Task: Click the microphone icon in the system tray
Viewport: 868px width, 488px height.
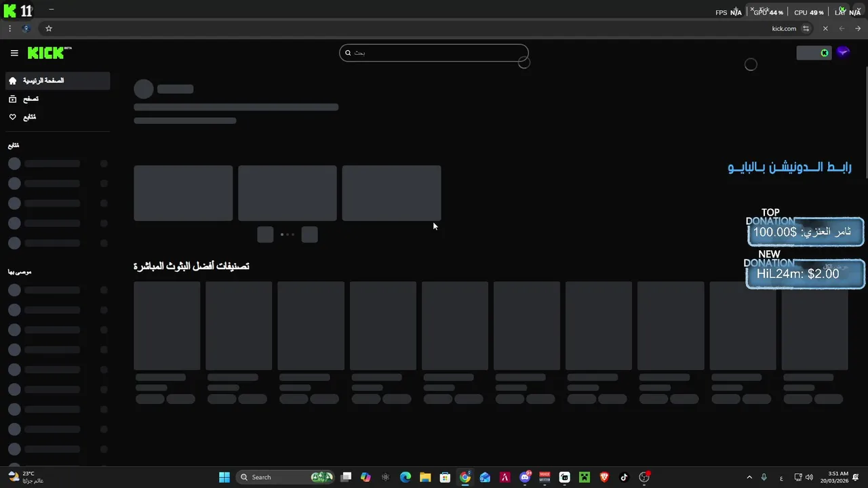Action: (764, 477)
